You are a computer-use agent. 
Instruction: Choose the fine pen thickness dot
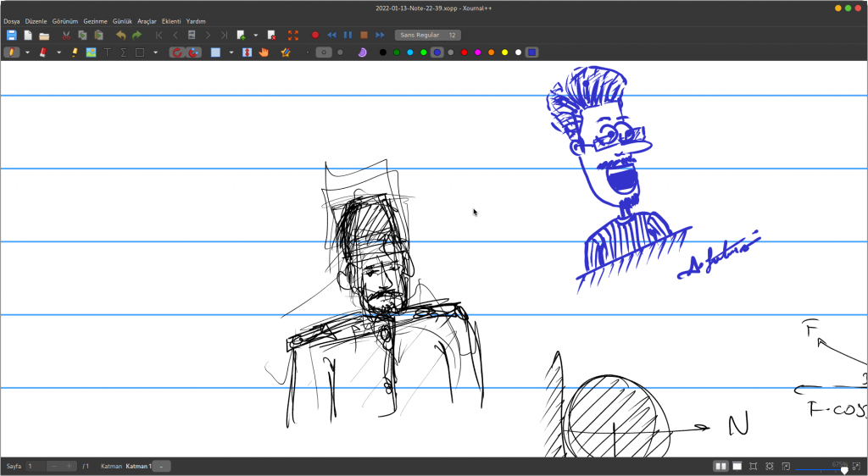[x=307, y=53]
